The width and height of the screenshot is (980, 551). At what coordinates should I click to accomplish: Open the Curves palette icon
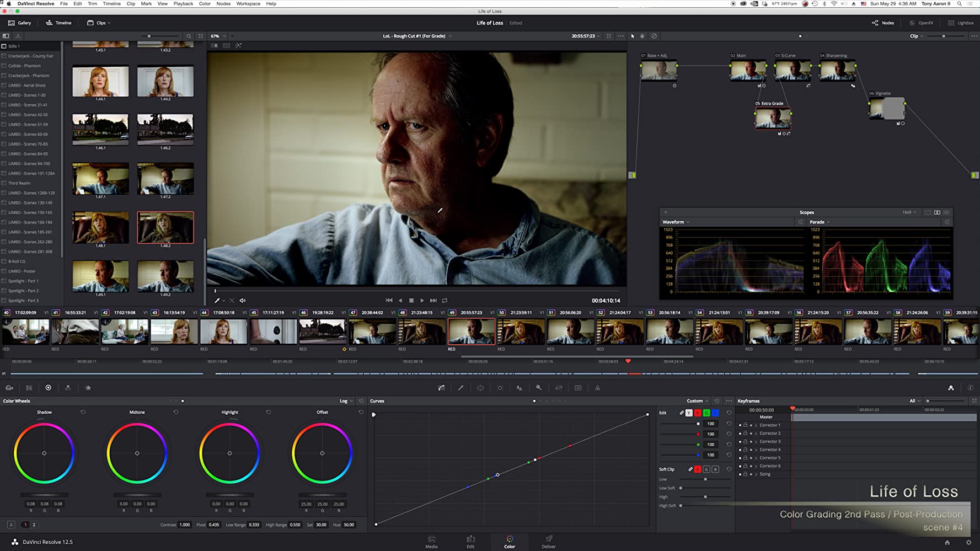(441, 388)
